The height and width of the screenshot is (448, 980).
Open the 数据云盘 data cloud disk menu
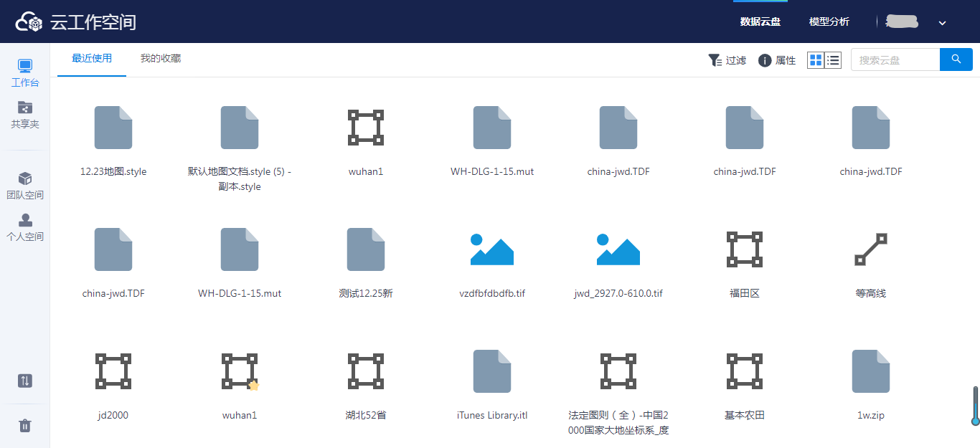[x=760, y=22]
